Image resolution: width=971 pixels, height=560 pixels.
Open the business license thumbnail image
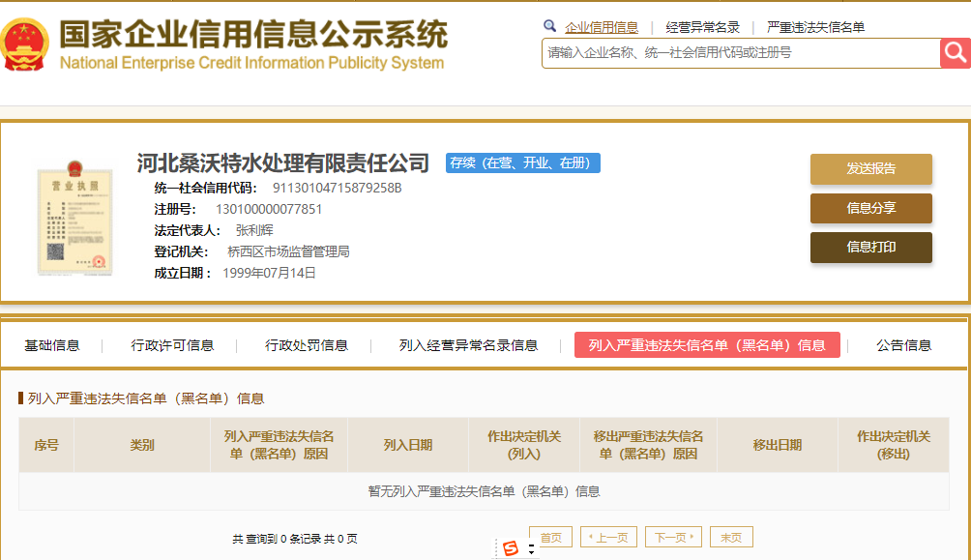point(74,218)
